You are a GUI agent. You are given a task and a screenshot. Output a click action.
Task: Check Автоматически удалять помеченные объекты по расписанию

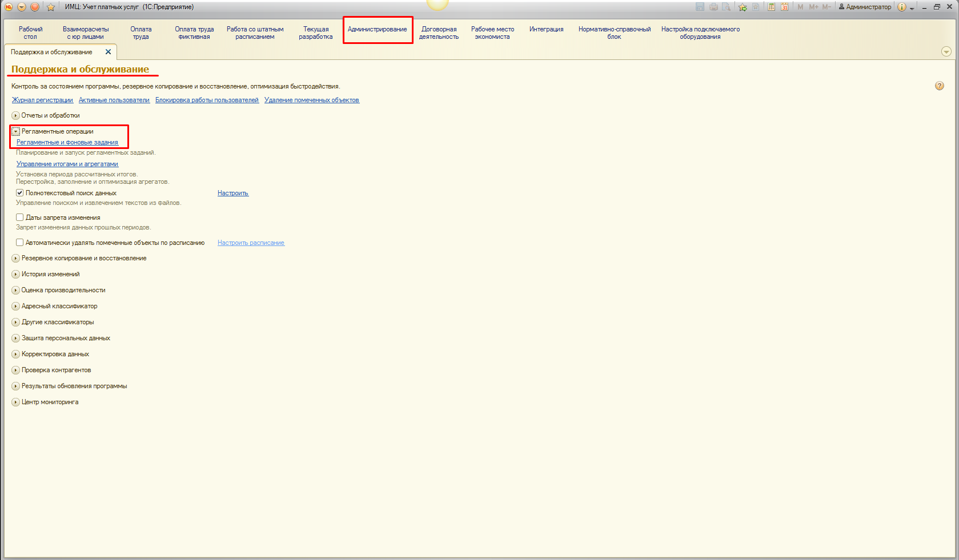tap(20, 243)
